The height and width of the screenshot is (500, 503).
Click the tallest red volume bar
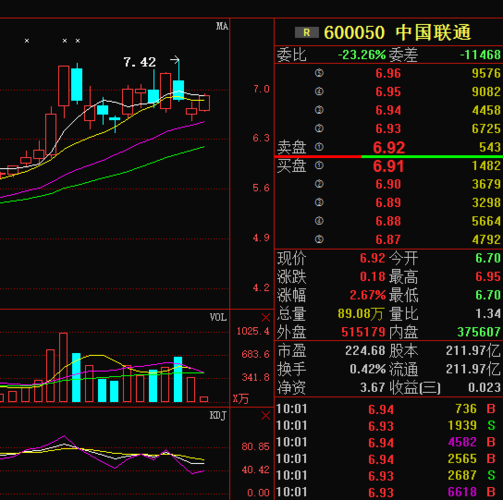click(63, 367)
